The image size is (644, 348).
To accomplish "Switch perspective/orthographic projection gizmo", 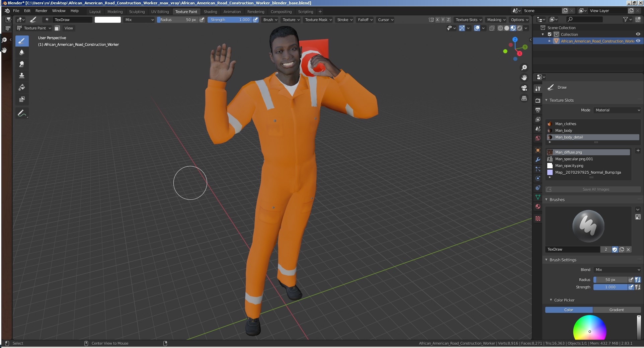I will (x=524, y=98).
